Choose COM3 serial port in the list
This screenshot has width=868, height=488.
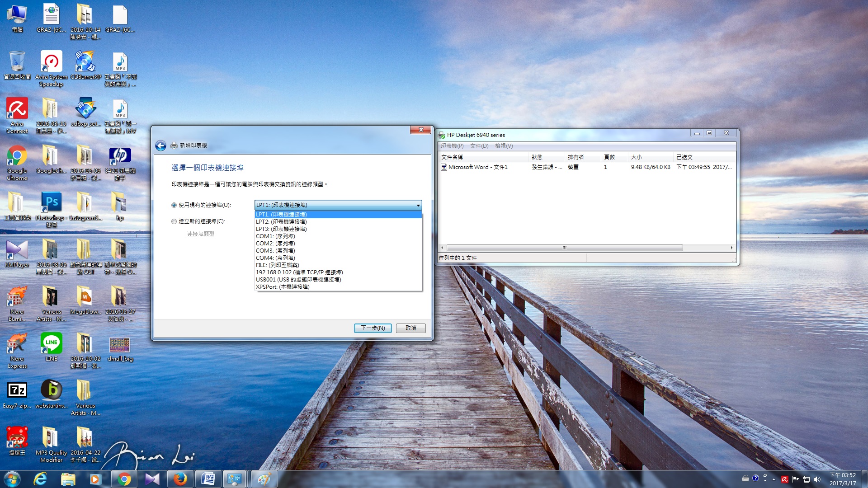pos(338,251)
